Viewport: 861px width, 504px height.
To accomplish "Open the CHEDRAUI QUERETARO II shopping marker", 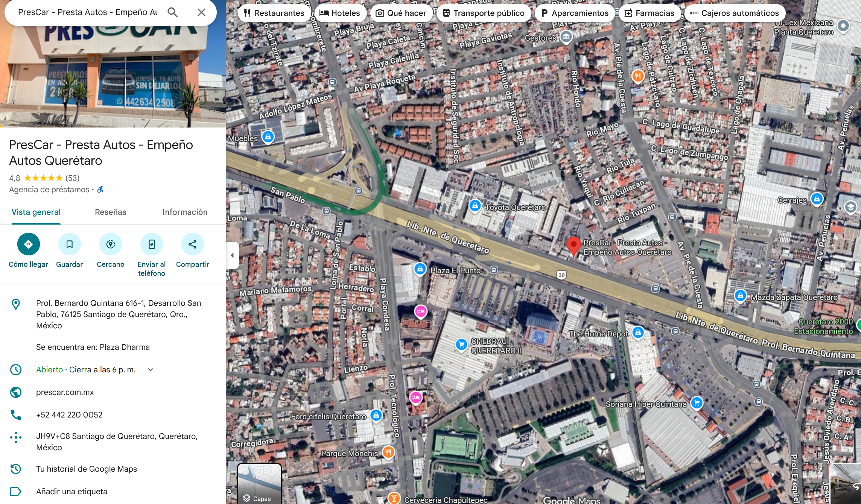I will pyautogui.click(x=461, y=344).
